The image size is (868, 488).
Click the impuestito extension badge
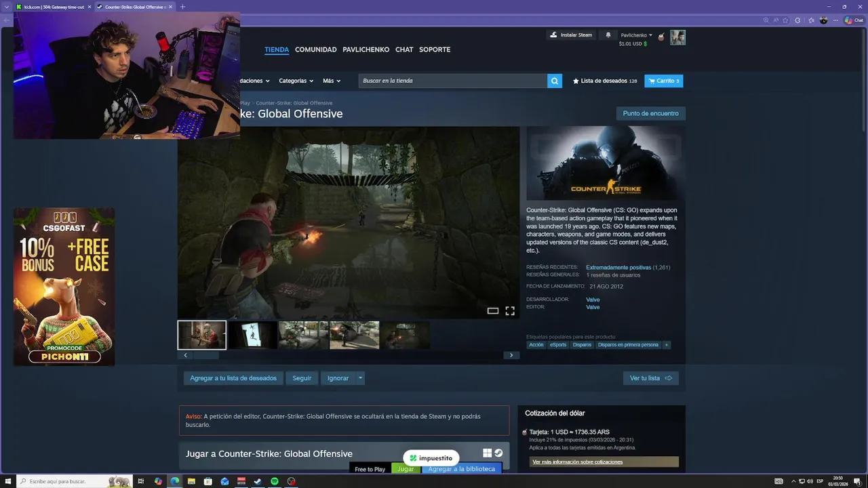pos(431,458)
